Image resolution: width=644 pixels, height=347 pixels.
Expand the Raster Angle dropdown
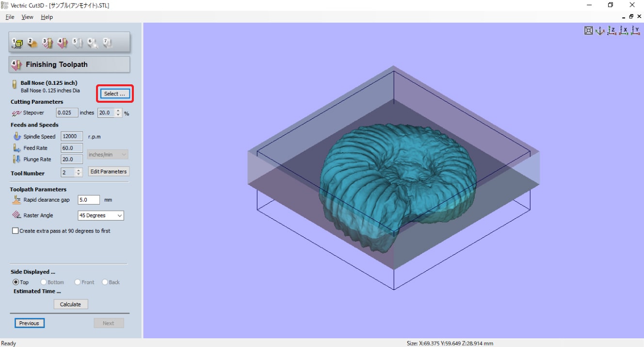point(101,216)
